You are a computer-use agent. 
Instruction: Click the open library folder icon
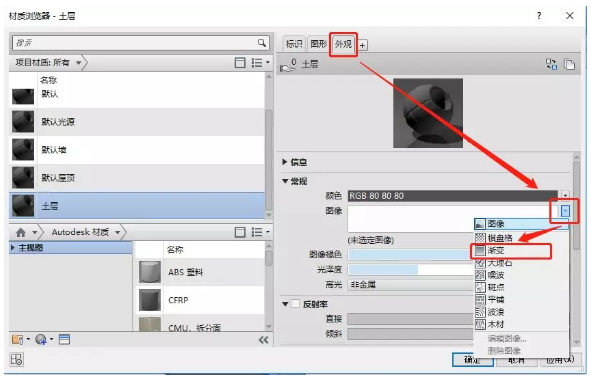click(18, 340)
